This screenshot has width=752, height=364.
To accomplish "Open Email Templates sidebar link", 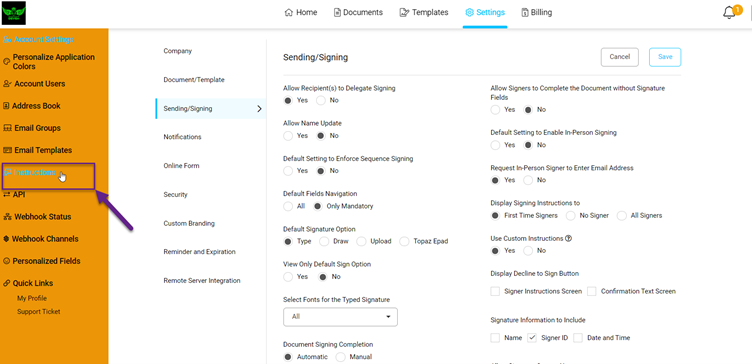I will [x=43, y=150].
